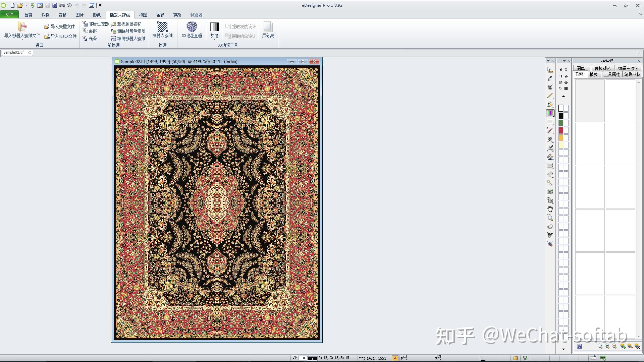Select the hand pan tool
644x362 pixels.
click(550, 209)
